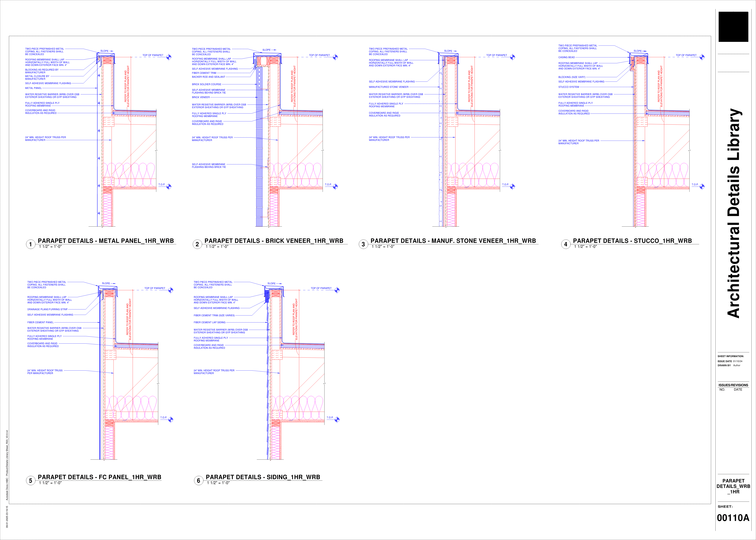
Task: Click the 'Brick Soldier Course' annotation label
Action: [x=206, y=84]
